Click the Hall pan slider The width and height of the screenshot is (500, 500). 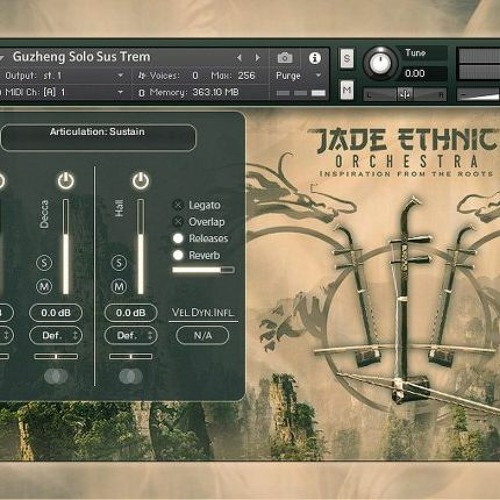click(131, 356)
